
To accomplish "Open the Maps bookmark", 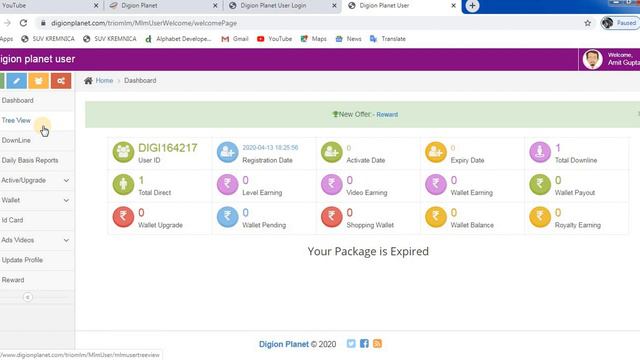I will 313,39.
